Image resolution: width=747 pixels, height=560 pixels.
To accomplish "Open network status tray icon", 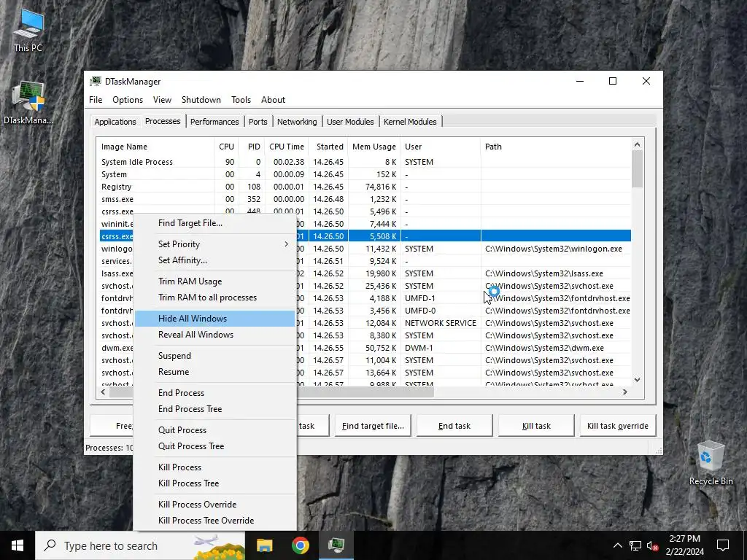I will pyautogui.click(x=635, y=545).
